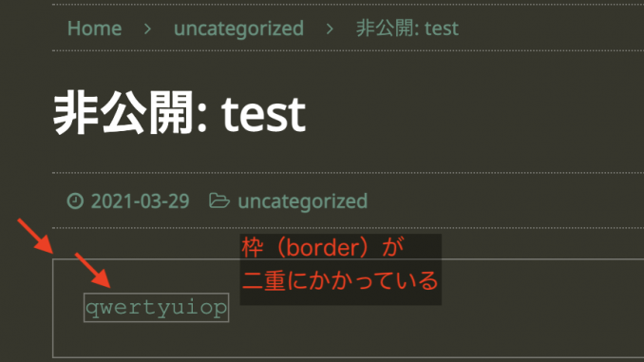This screenshot has height=362, width=644.
Task: Click inside the qwertyuiop code box
Action: click(x=156, y=307)
